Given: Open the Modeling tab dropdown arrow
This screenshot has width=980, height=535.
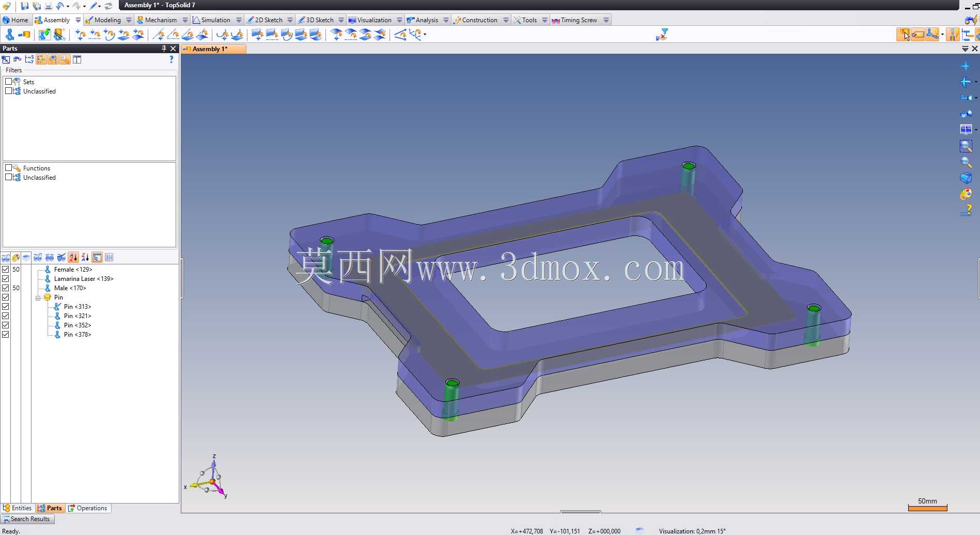Looking at the screenshot, I should [129, 20].
